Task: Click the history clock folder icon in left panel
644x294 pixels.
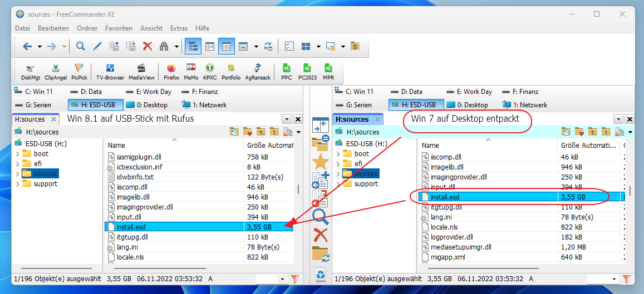Action: point(234,132)
